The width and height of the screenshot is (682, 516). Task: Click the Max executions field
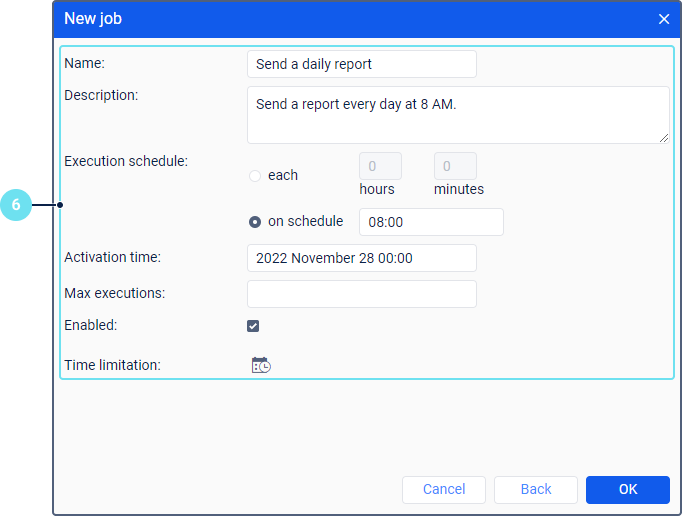(x=361, y=294)
